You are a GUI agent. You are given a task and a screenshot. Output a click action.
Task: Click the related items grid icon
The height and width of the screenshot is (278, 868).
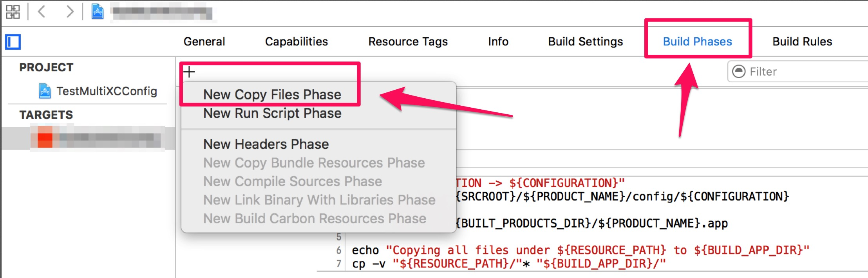click(x=13, y=12)
